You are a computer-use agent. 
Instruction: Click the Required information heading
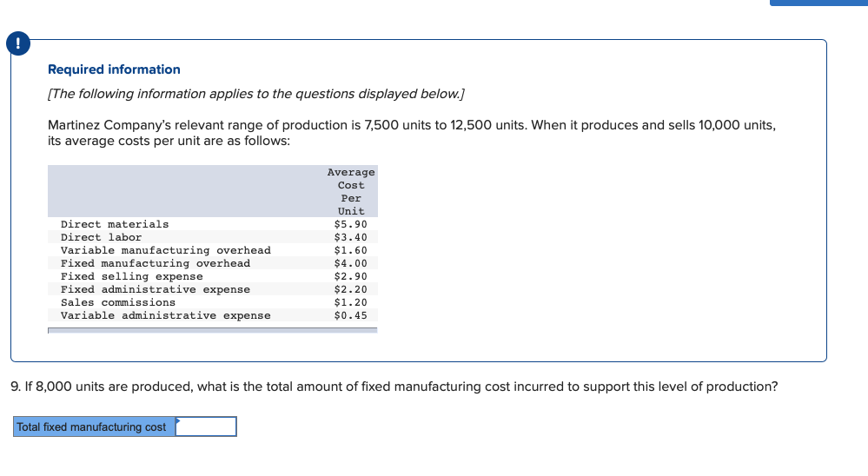[x=114, y=69]
